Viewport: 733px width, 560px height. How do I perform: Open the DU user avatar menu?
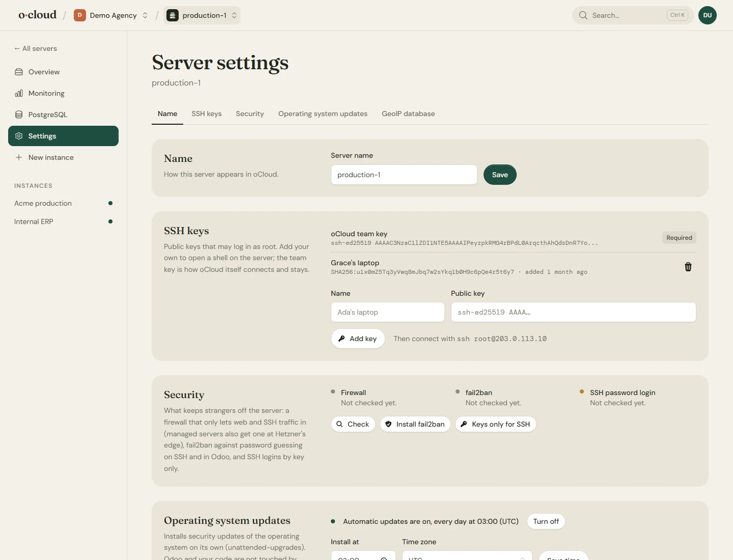[708, 15]
